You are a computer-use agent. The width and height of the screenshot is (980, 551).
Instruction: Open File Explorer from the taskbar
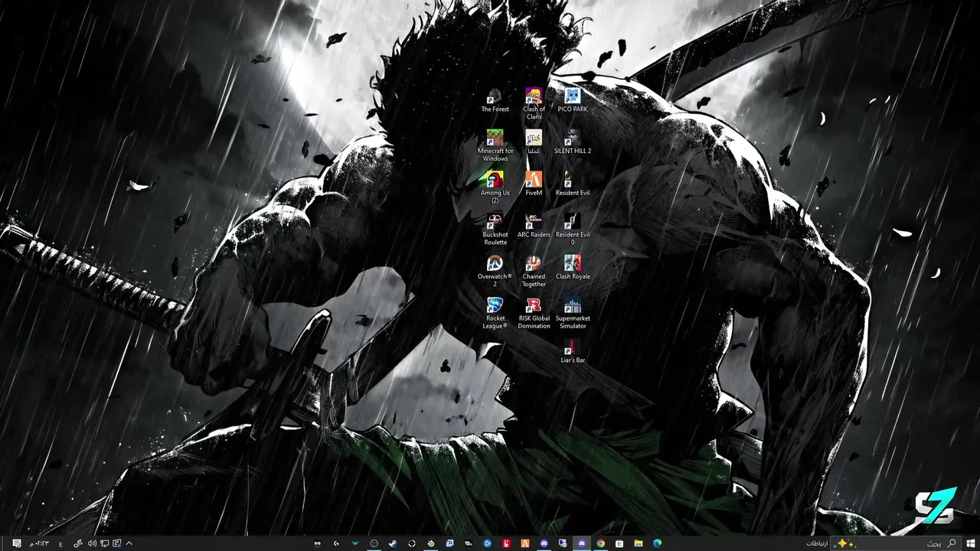[638, 543]
